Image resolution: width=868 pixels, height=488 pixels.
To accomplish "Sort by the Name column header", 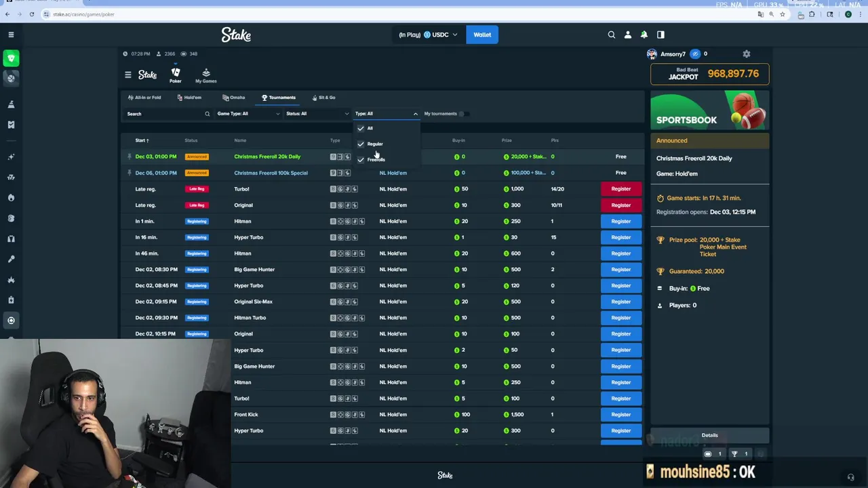I will [x=240, y=140].
